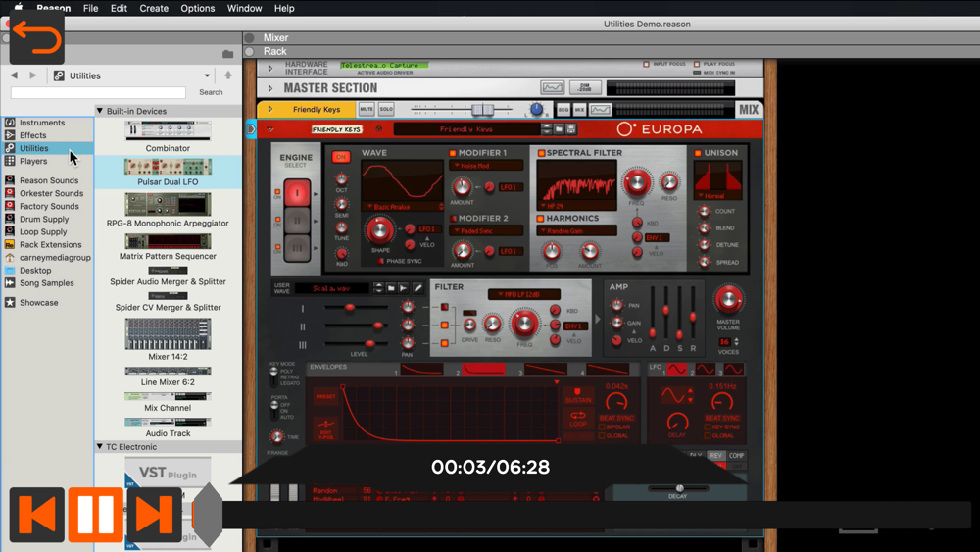Open HP 24 spectral filter dropdown
The image size is (980, 552).
point(576,206)
